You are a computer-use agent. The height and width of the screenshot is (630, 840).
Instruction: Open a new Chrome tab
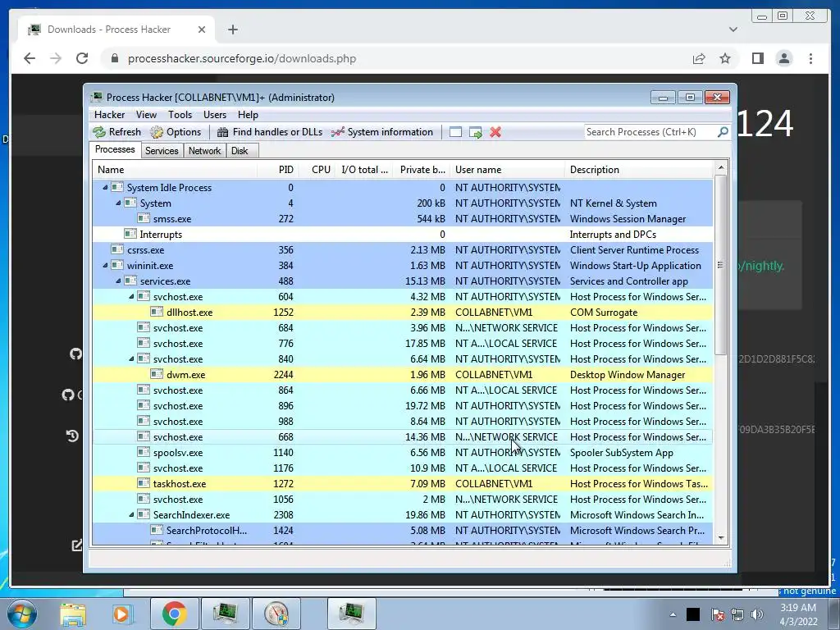tap(232, 30)
